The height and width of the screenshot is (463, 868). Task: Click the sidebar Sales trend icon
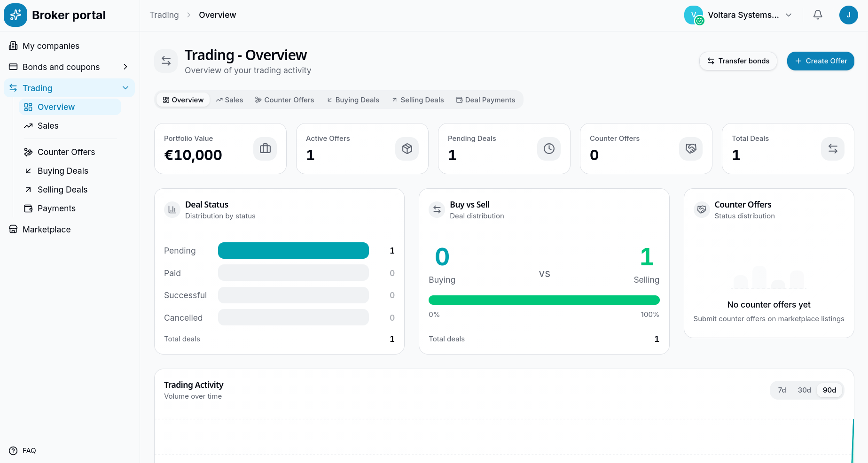click(28, 125)
